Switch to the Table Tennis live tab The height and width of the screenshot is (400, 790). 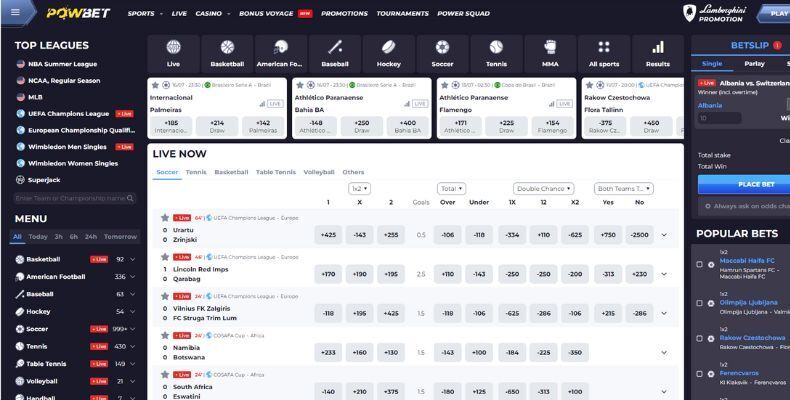pyautogui.click(x=276, y=172)
